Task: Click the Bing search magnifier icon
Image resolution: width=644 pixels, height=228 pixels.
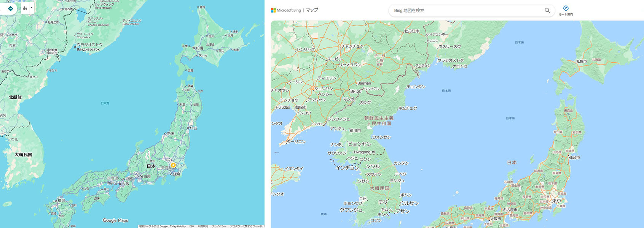Action: [x=547, y=11]
